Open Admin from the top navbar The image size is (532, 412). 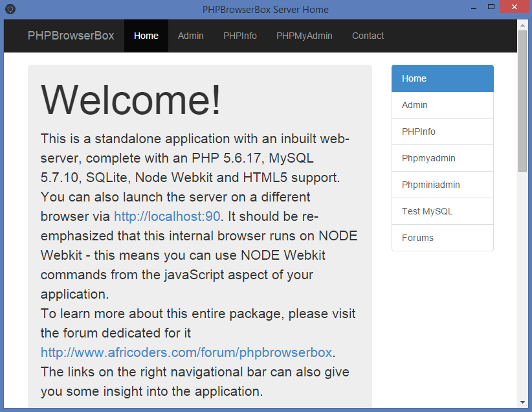[x=191, y=36]
